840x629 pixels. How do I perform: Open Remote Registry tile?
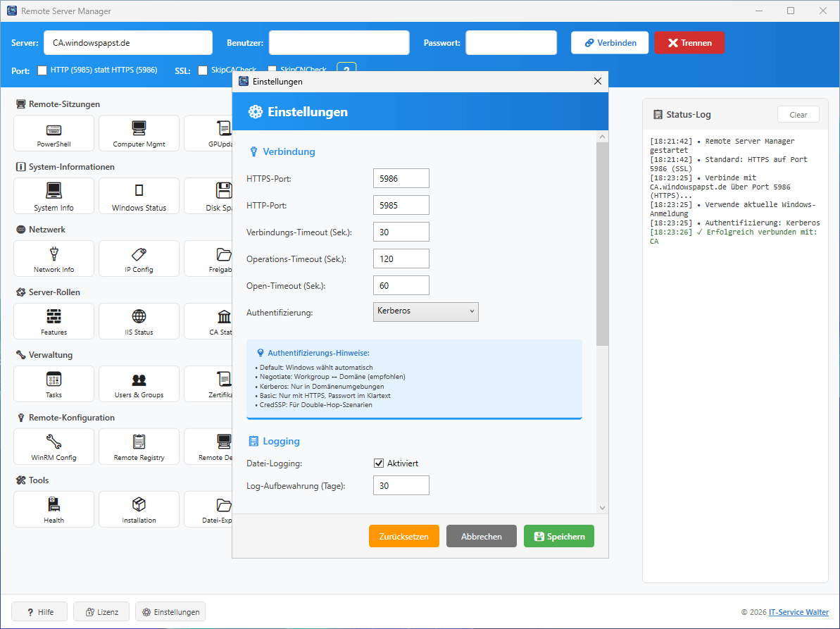[x=139, y=447]
